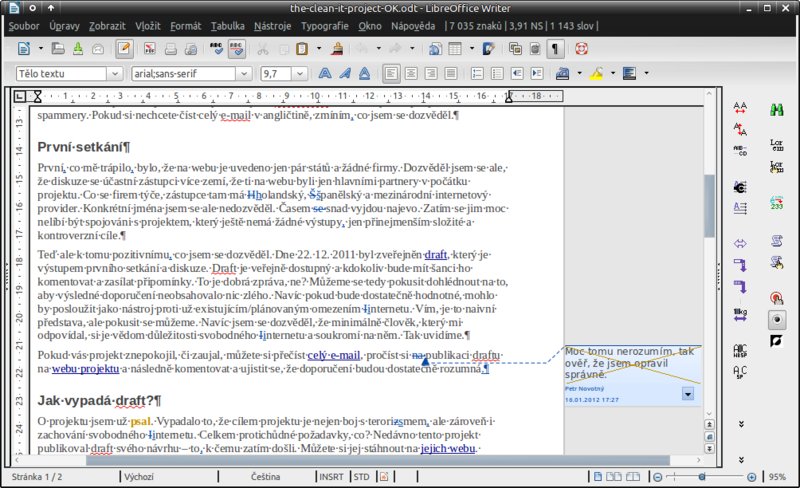Open the Formát menu

tap(186, 26)
